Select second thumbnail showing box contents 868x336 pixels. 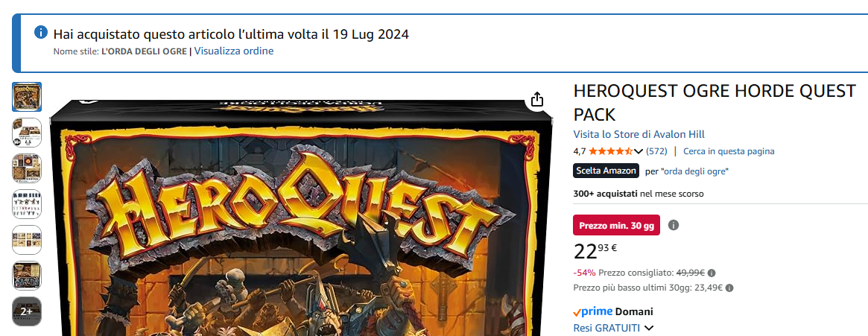tap(27, 133)
